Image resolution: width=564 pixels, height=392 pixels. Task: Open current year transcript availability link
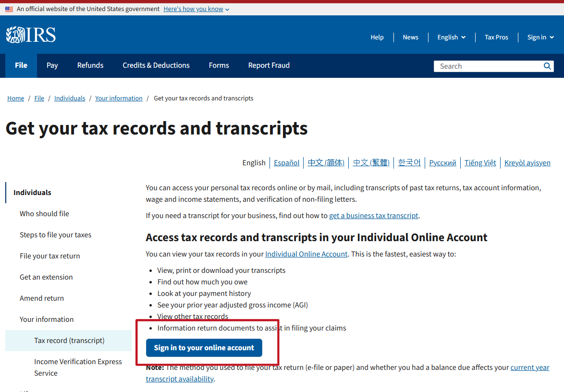[x=347, y=373]
